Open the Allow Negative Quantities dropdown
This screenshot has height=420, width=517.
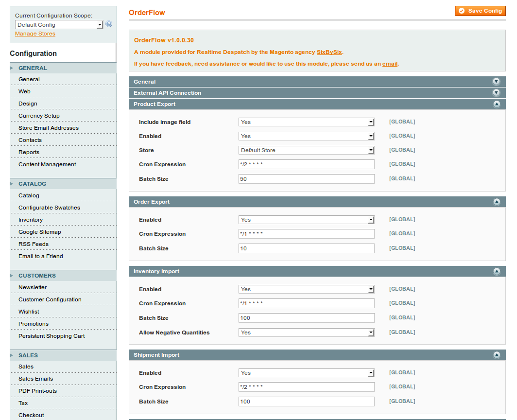point(306,332)
